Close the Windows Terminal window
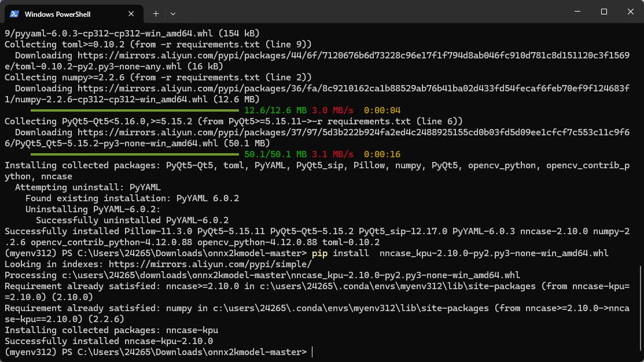Viewport: 644px width, 362px height. click(x=630, y=12)
